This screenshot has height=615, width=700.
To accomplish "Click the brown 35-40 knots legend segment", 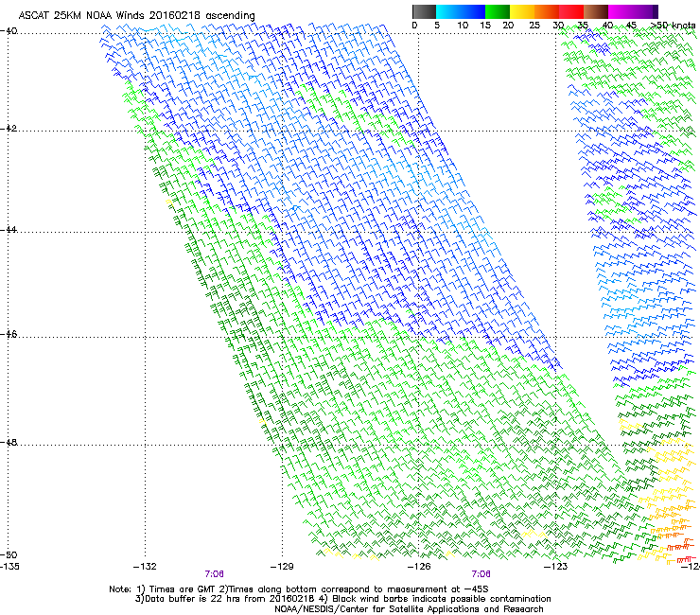I will coord(596,11).
